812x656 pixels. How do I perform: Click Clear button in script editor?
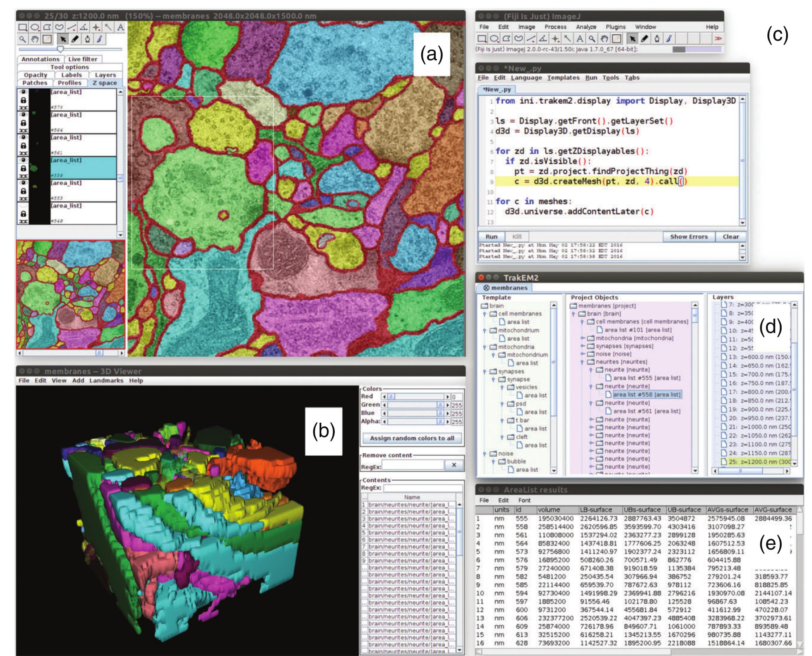coord(731,236)
